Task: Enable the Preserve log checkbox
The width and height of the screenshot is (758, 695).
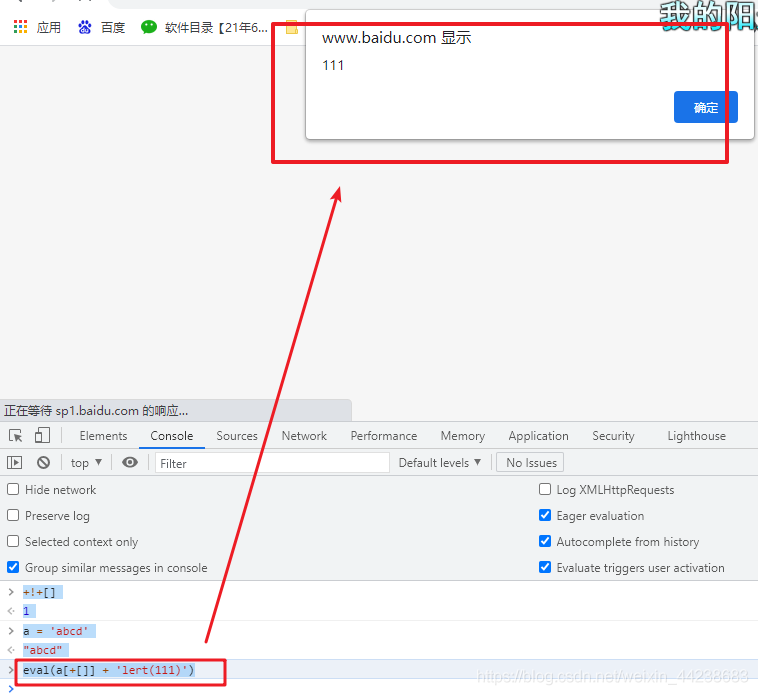Action: tap(13, 516)
